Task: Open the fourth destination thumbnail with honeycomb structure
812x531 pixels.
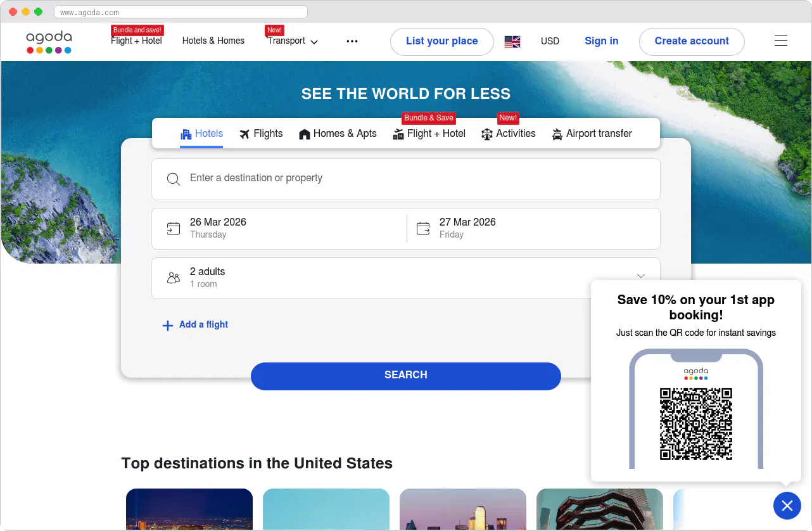Action: [600, 509]
